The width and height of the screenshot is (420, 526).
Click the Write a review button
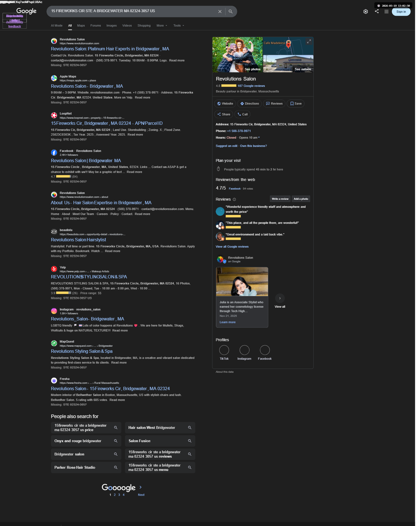pyautogui.click(x=280, y=199)
